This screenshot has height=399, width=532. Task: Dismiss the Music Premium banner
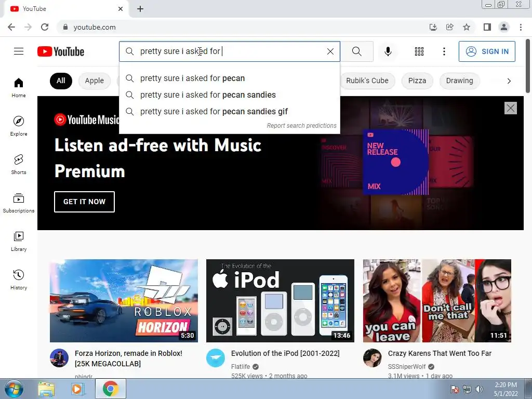[510, 108]
